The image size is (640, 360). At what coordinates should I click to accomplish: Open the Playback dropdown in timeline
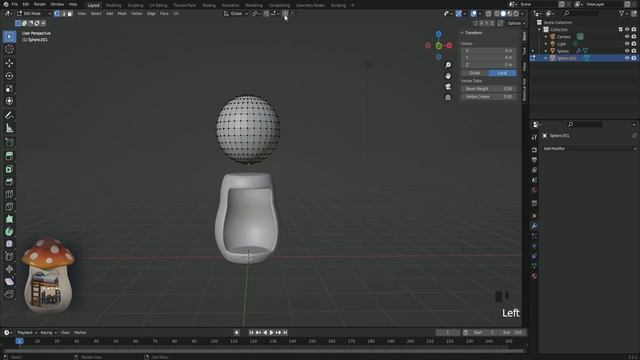tap(27, 333)
